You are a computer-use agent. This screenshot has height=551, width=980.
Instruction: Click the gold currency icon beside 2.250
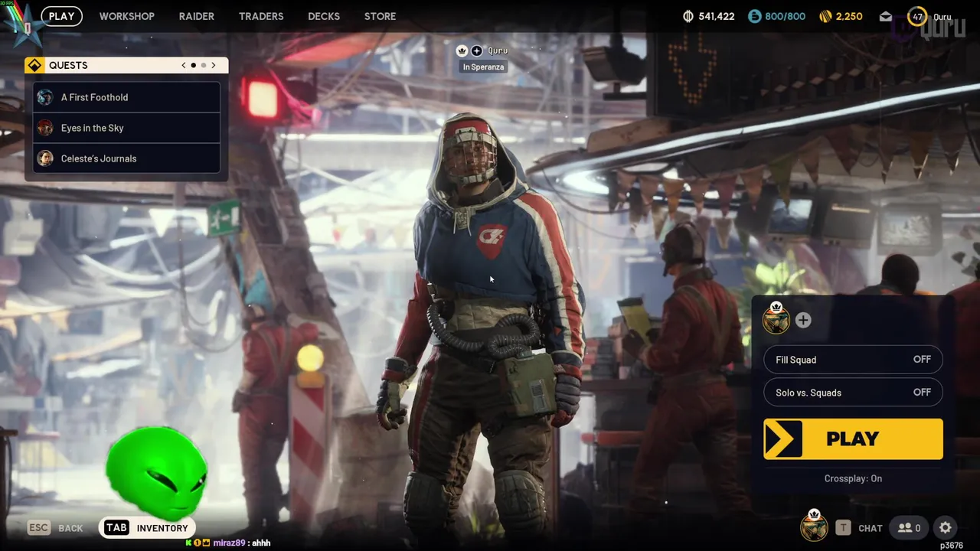pos(825,16)
